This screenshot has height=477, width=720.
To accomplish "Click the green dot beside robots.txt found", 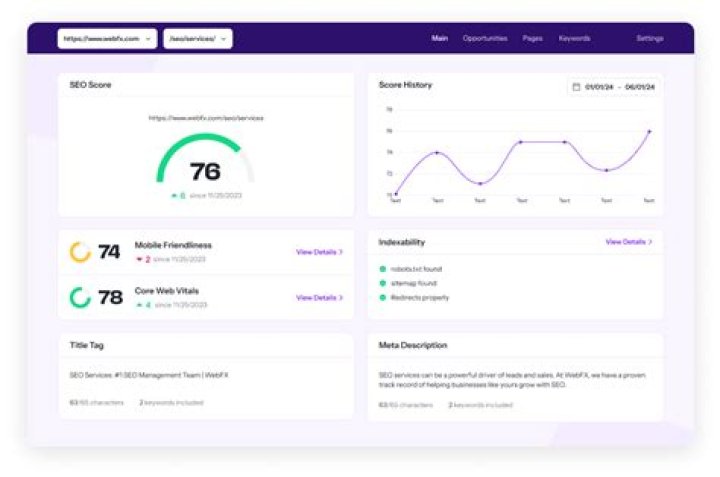I will (383, 269).
